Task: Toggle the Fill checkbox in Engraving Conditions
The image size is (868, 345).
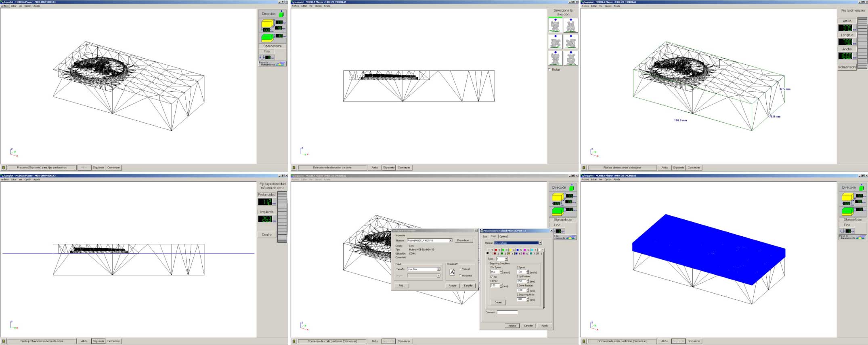Action: 491,277
